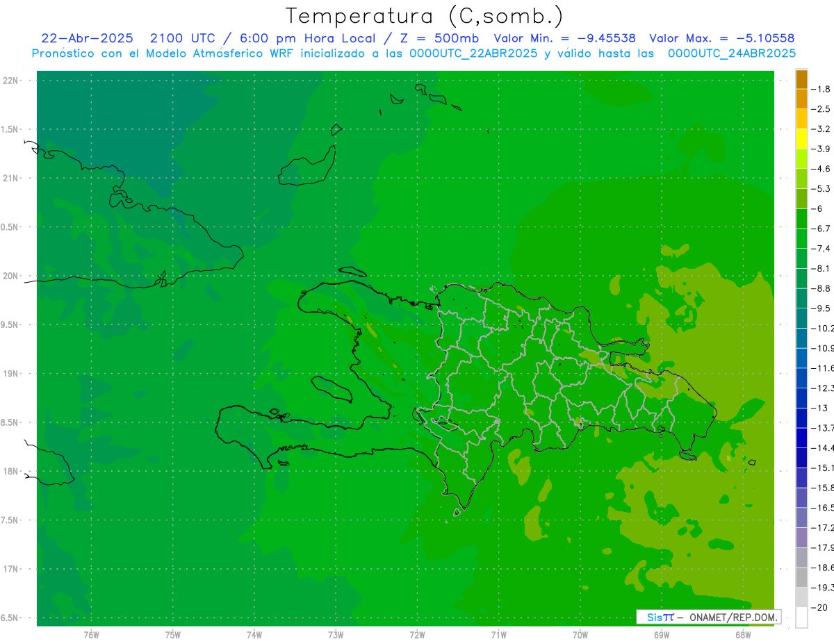This screenshot has width=834, height=644.
Task: Click the "17N" latitude label
Action: pos(11,569)
